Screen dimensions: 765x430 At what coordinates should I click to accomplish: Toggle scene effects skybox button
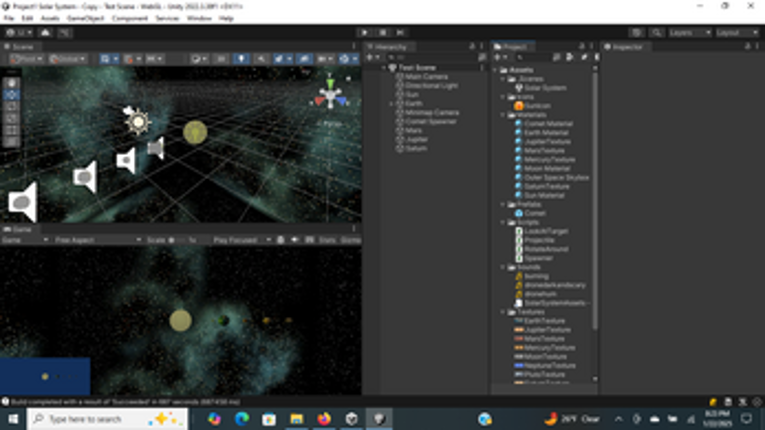click(279, 59)
